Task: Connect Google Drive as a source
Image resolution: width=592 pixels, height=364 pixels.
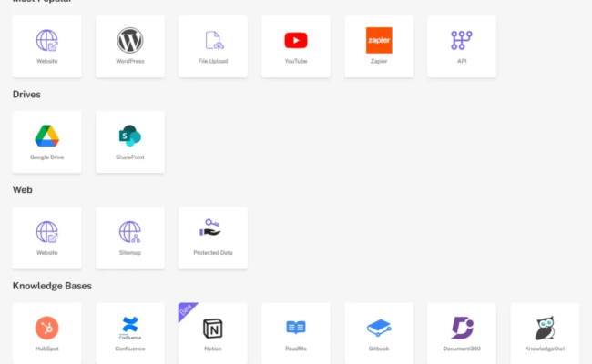Action: (46, 142)
